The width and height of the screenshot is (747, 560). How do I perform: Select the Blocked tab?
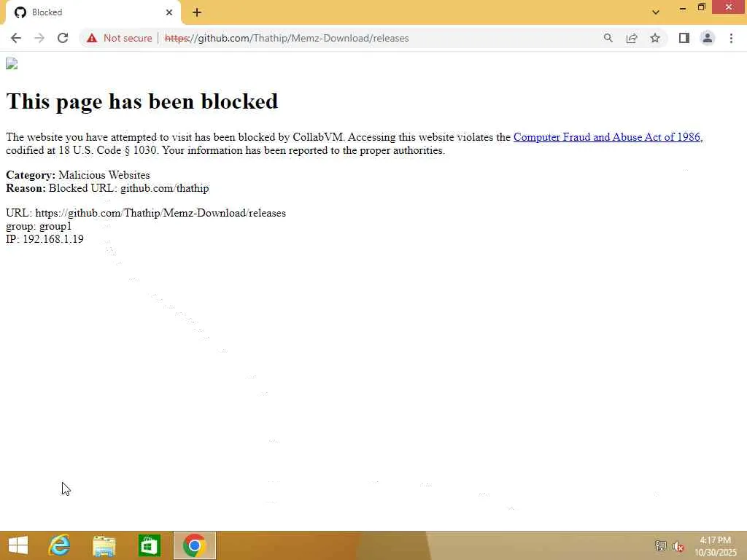click(93, 12)
